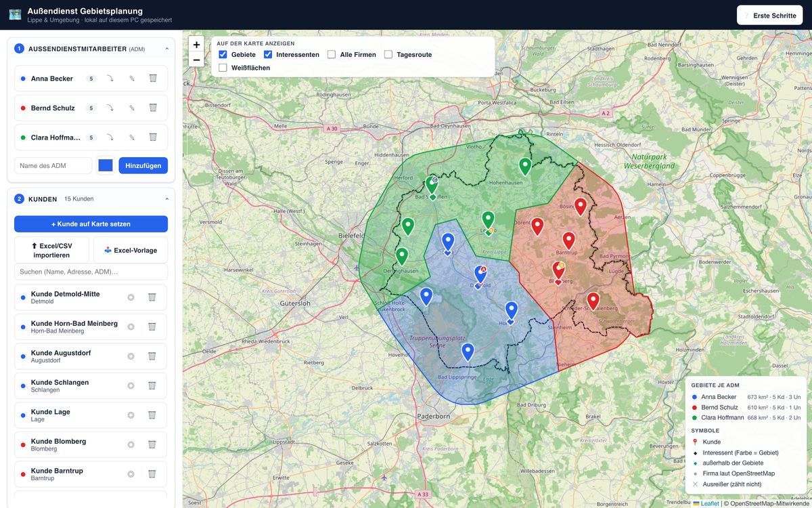Open the Erste Schritte guide

770,15
